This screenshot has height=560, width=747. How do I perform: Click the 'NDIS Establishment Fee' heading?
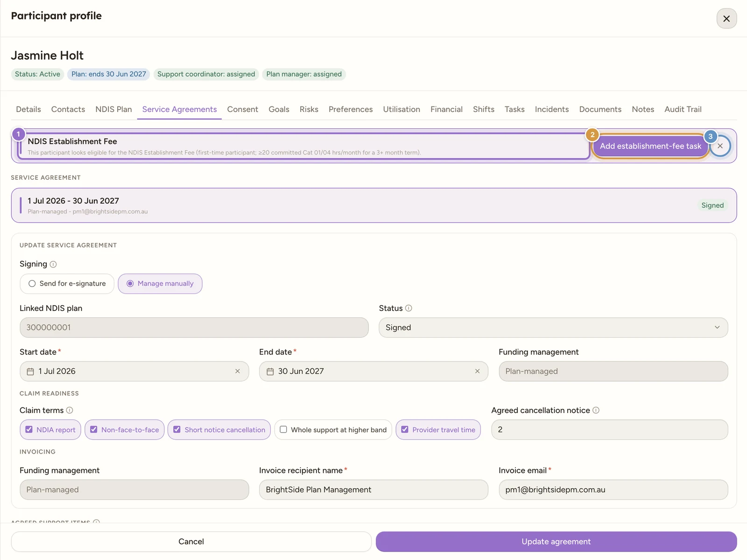72,141
